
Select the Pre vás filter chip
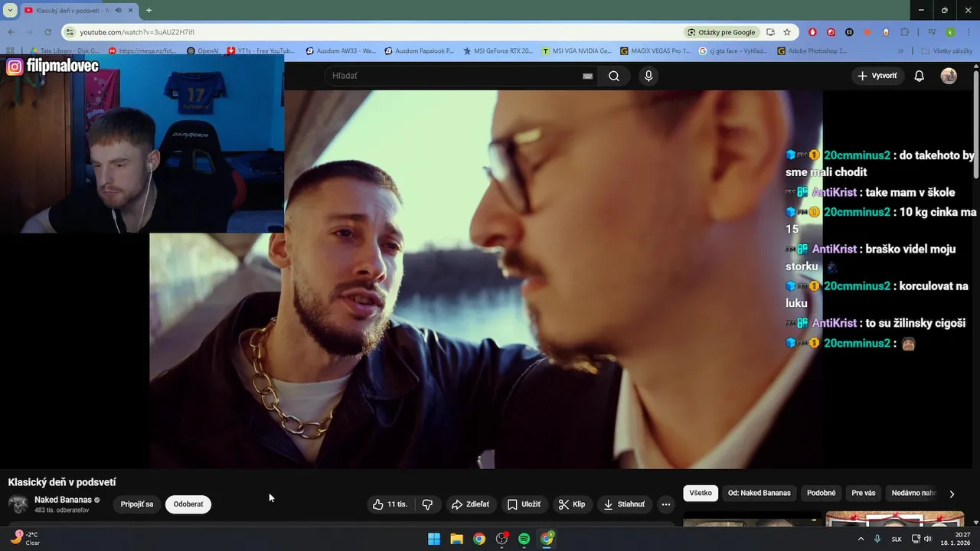point(864,493)
